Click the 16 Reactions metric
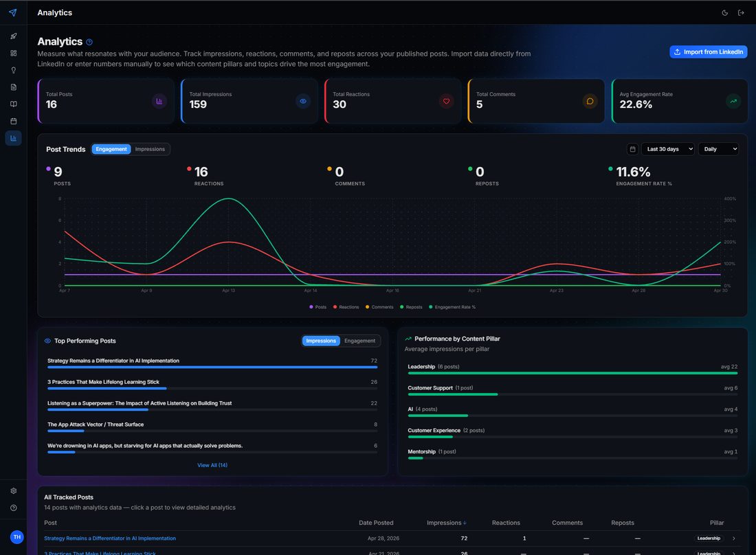Viewport: 756px width, 555px height. (x=205, y=177)
